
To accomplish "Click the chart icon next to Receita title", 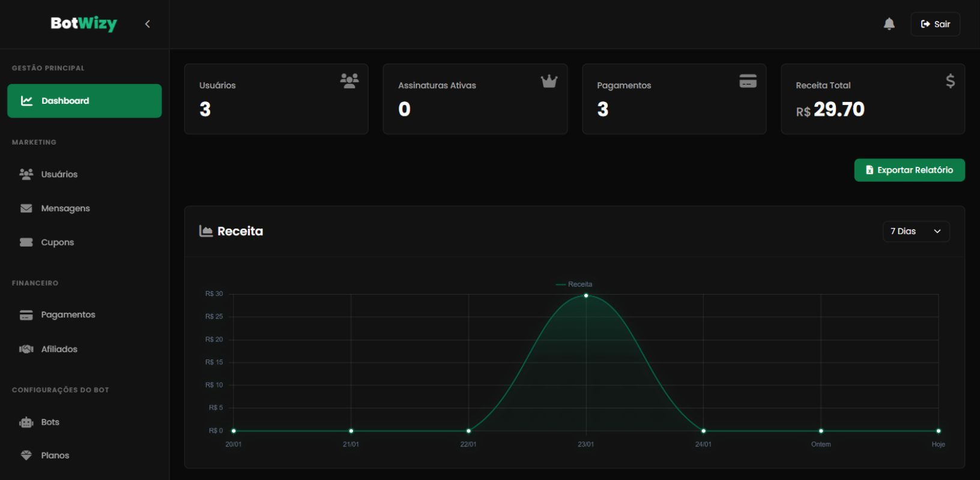I will coord(206,231).
